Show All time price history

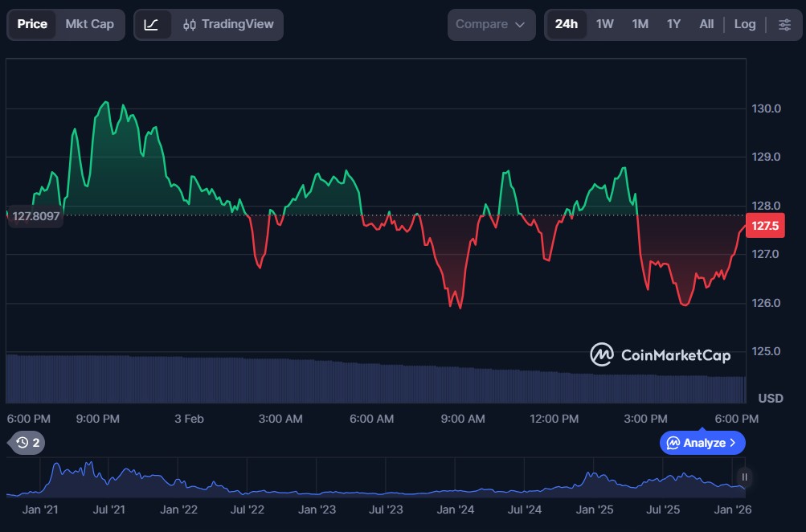tap(706, 24)
